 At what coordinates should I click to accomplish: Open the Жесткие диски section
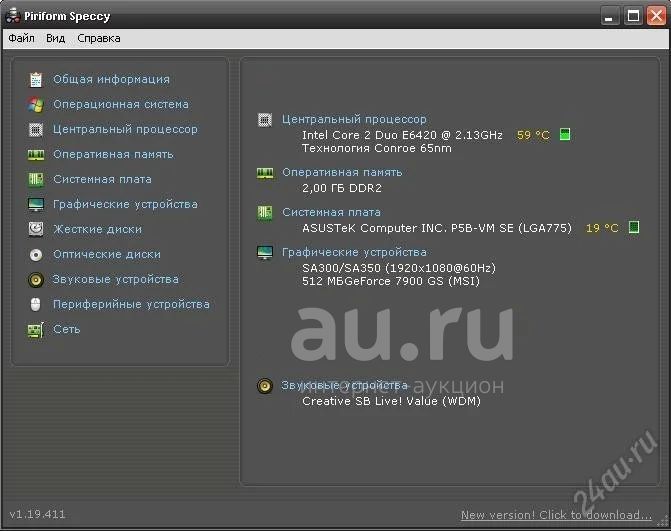(97, 229)
